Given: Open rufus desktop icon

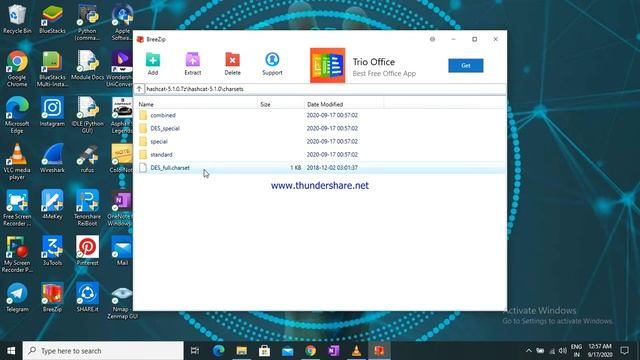Looking at the screenshot, I should click(87, 158).
